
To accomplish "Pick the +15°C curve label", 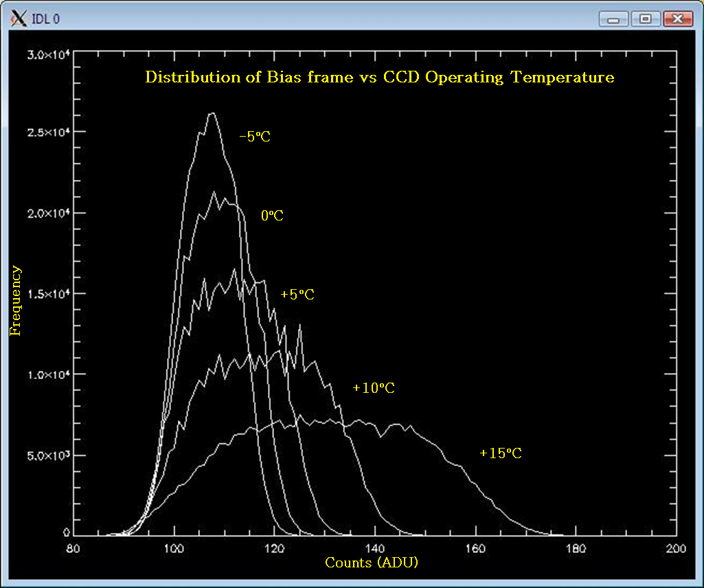I will (501, 453).
